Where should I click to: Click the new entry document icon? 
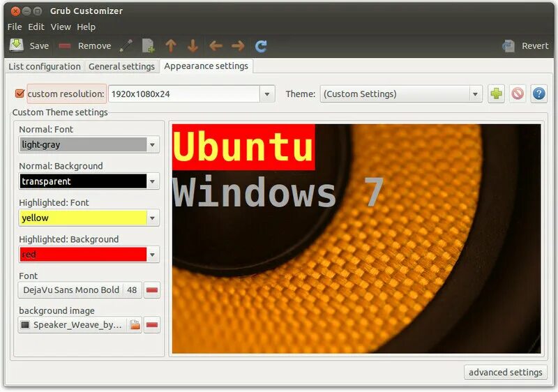148,46
